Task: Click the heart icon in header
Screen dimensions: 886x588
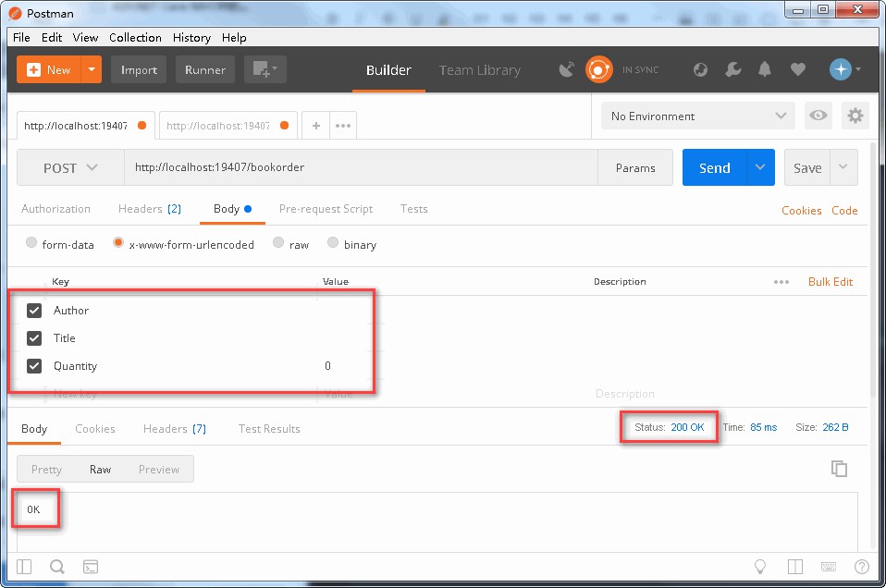Action: 797,69
